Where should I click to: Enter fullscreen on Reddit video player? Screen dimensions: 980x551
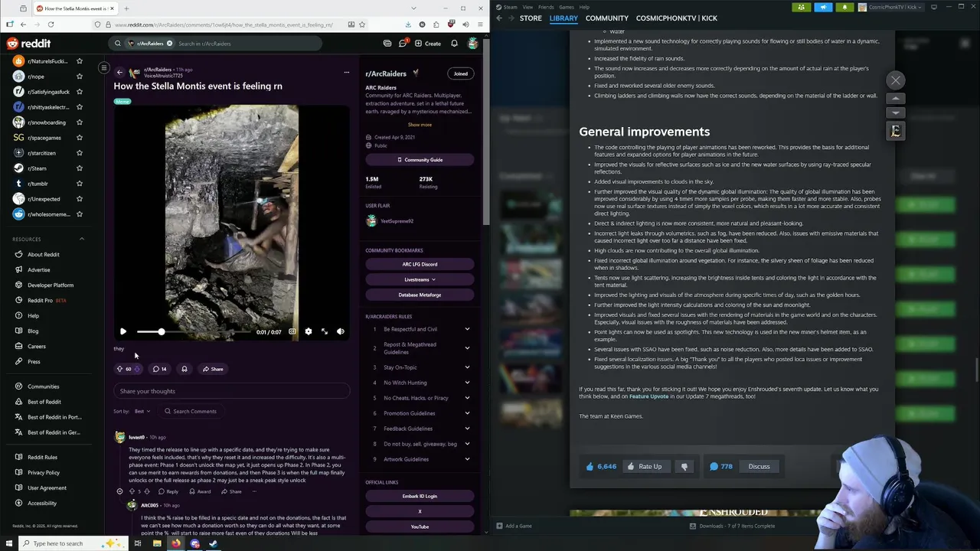[x=325, y=331]
